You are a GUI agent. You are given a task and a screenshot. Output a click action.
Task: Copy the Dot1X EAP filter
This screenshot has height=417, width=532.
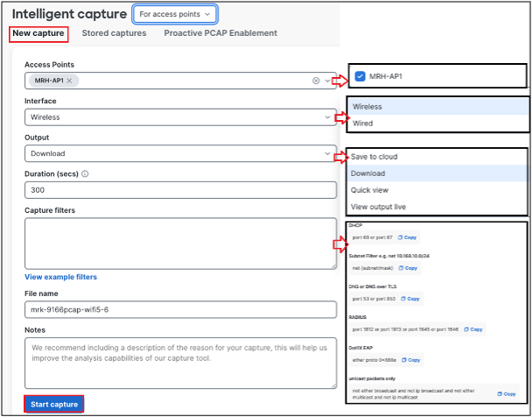point(410,359)
